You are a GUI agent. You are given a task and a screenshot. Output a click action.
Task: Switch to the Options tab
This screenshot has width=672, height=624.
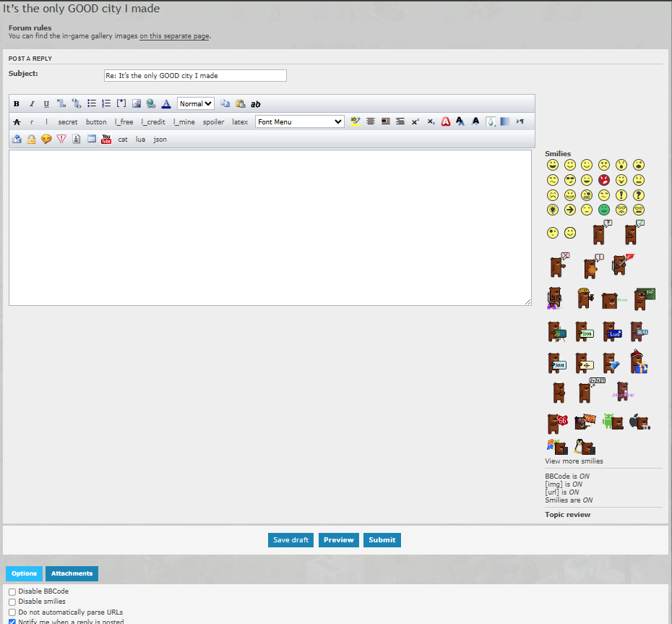(x=24, y=573)
